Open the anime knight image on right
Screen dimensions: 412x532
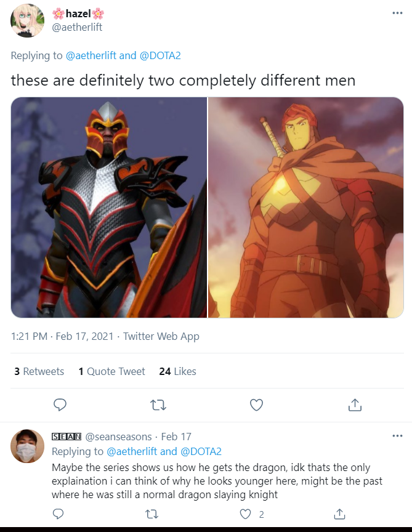(306, 208)
